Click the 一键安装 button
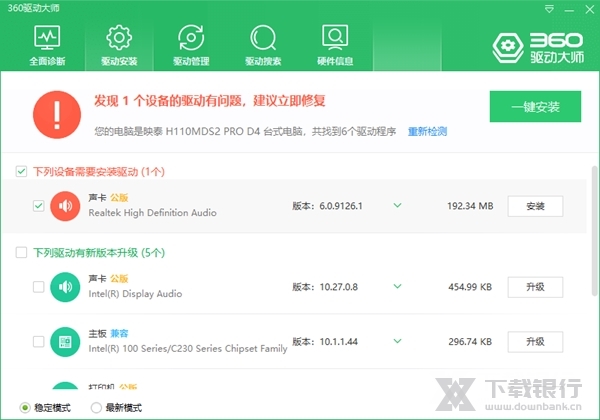Viewport: 600px width, 420px height. (535, 106)
